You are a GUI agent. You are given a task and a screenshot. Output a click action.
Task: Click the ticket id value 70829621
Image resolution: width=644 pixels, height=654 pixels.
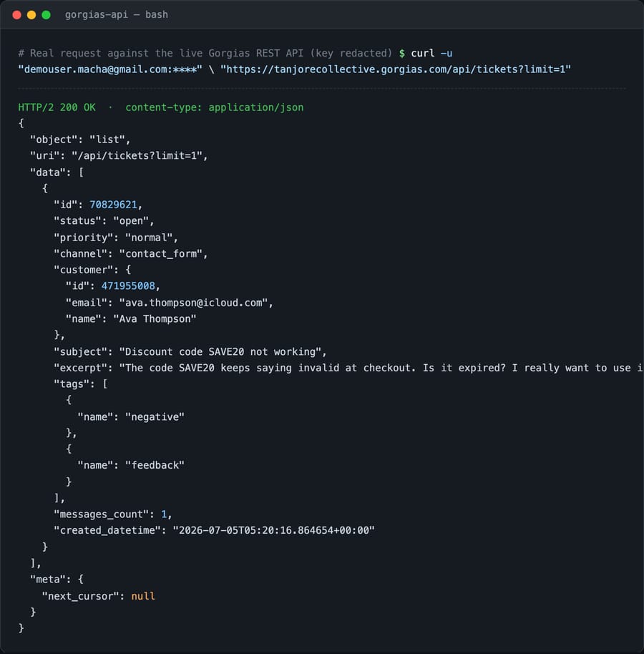point(113,205)
